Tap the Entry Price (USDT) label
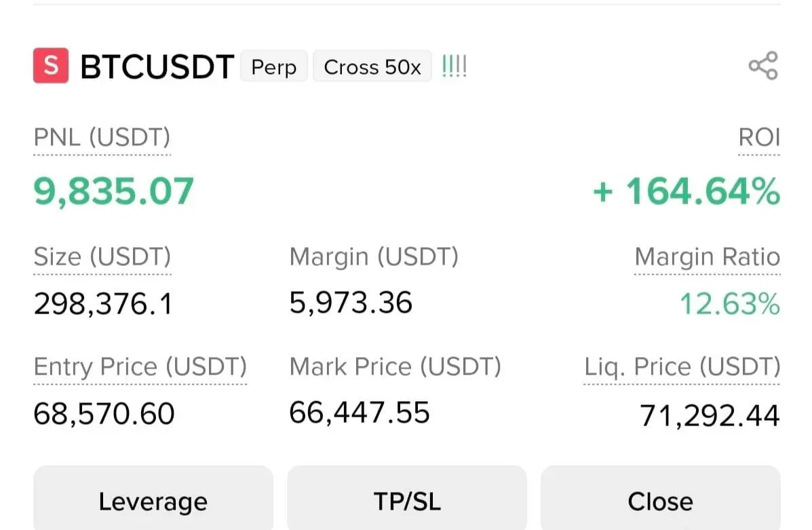 pos(140,367)
